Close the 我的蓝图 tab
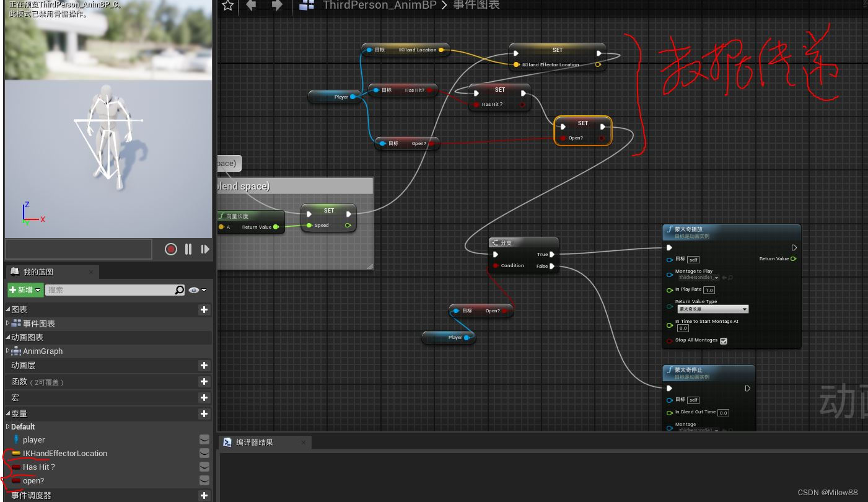The height and width of the screenshot is (502, 868). pos(91,271)
